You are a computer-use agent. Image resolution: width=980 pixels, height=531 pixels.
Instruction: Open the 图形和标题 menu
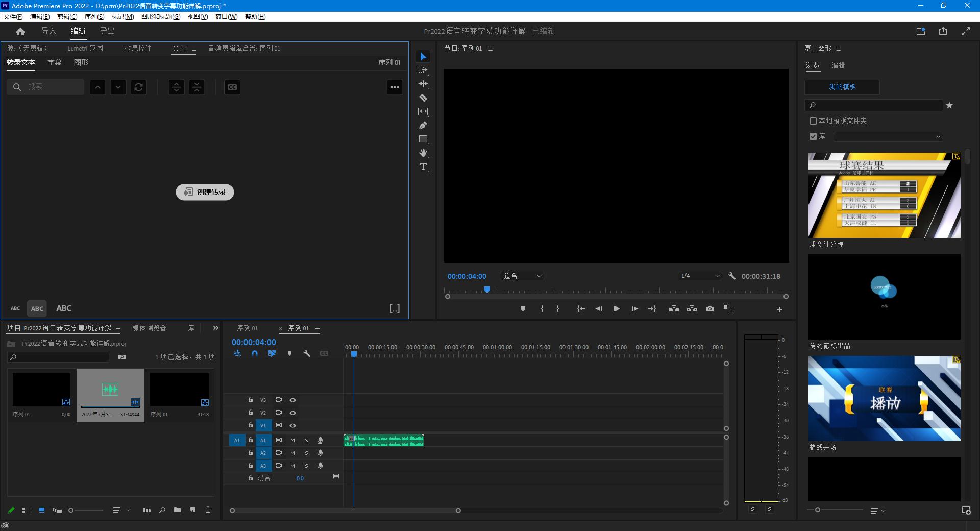[x=161, y=16]
